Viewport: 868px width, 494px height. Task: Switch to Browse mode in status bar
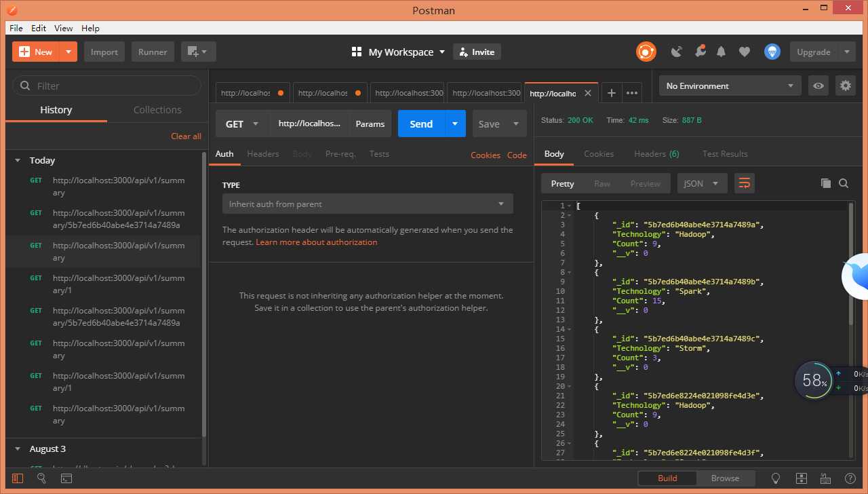(x=725, y=478)
